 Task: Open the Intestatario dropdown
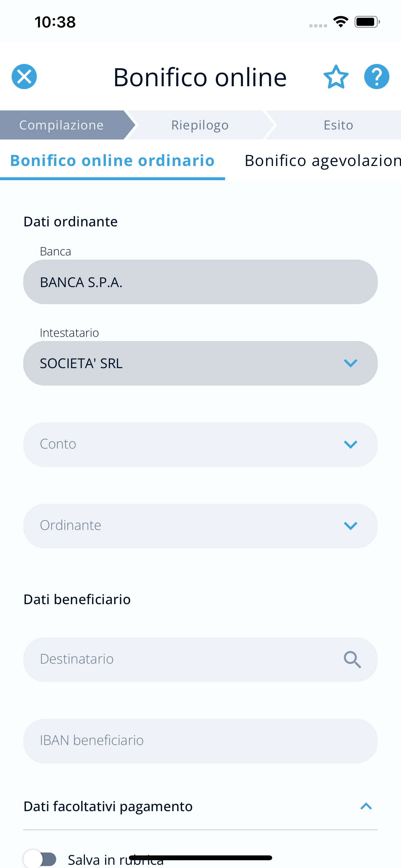[x=200, y=363]
